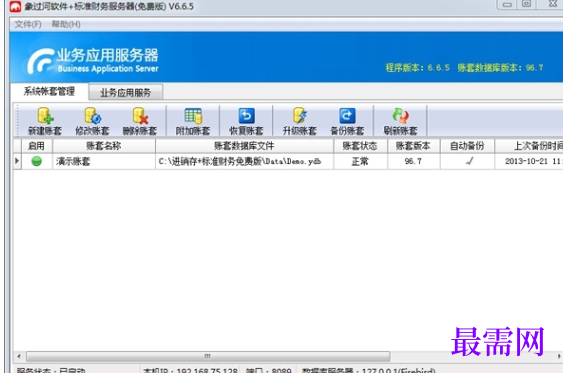Click the 数据库服务器 Firebird status entry
Screen dimensions: 563x373
pos(369,370)
